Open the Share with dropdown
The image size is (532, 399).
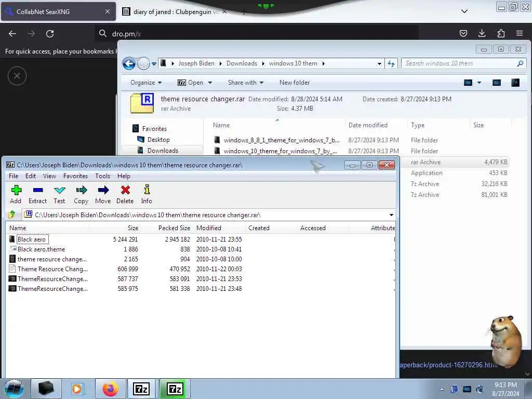[x=246, y=83]
